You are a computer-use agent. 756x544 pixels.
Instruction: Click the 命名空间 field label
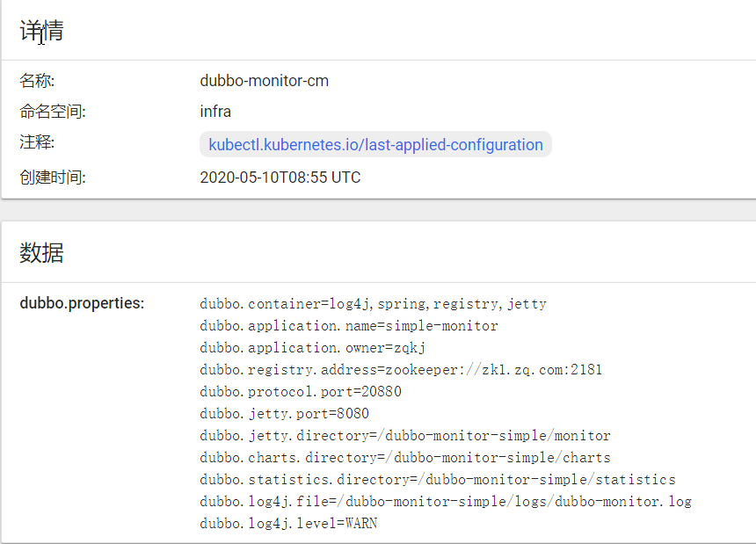pos(53,112)
